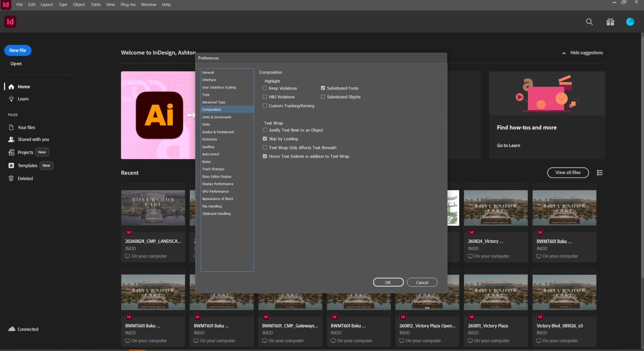
Task: Click Id badge on 260812_Victory Plaza Open file
Action: (403, 317)
